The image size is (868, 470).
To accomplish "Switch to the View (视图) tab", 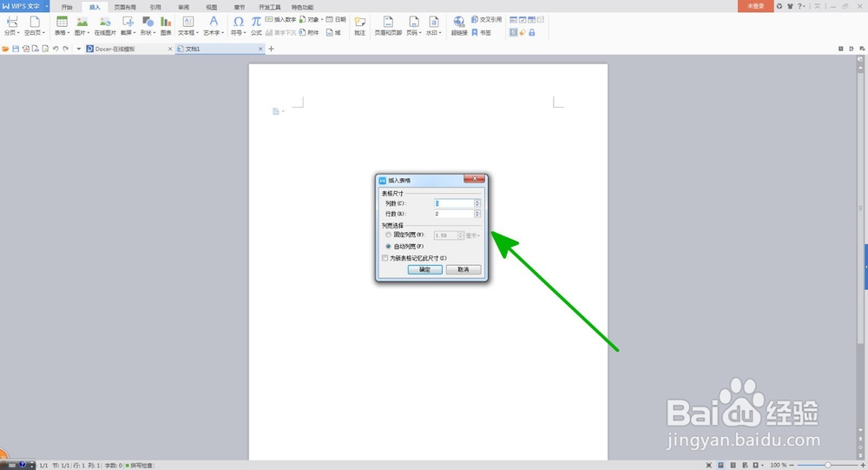I will (212, 7).
